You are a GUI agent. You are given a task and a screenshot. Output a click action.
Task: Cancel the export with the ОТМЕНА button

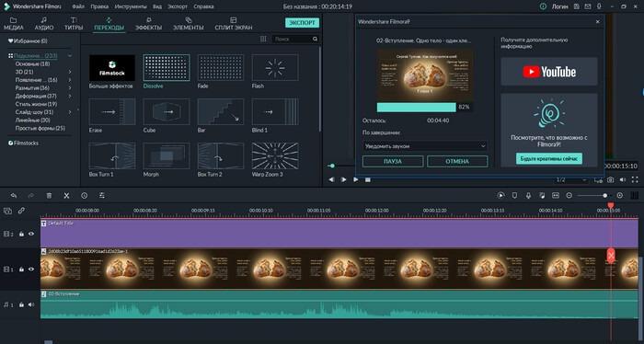(x=457, y=161)
